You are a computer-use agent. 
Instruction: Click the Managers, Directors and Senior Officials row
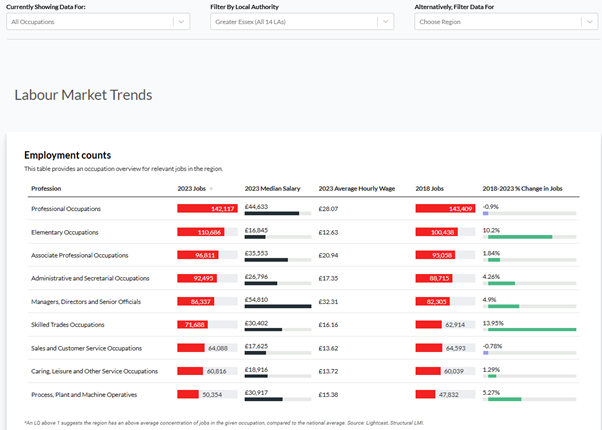click(x=90, y=301)
